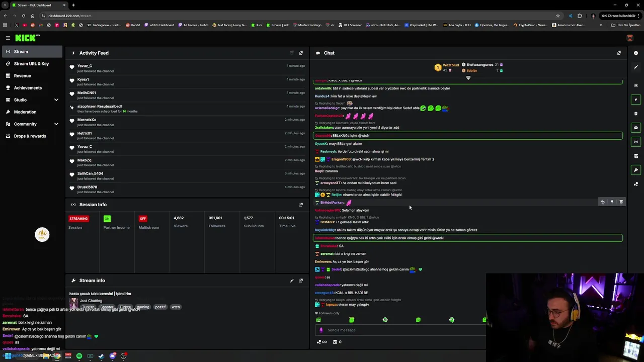Open Steam from the taskbar
This screenshot has width=644, height=362.
tap(101, 356)
